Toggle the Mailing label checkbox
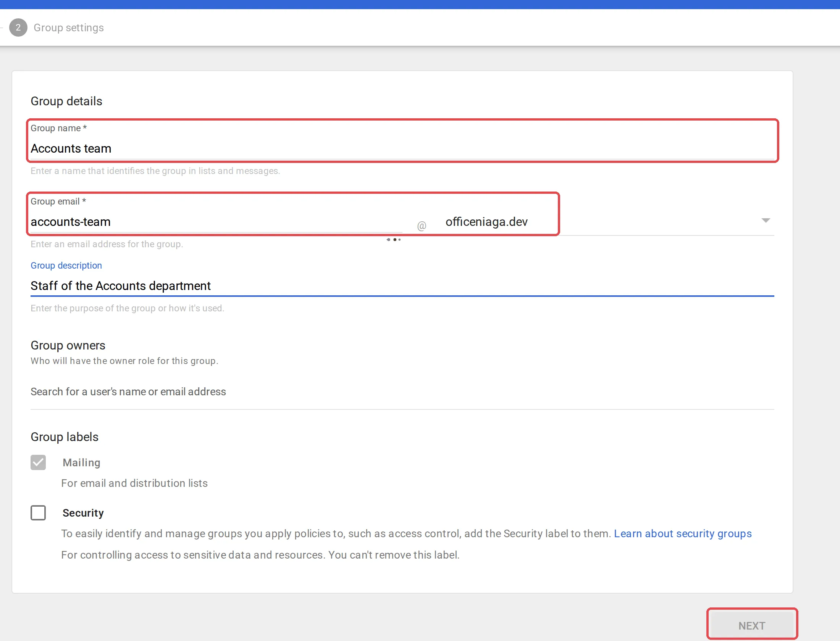The width and height of the screenshot is (840, 641). 38,462
